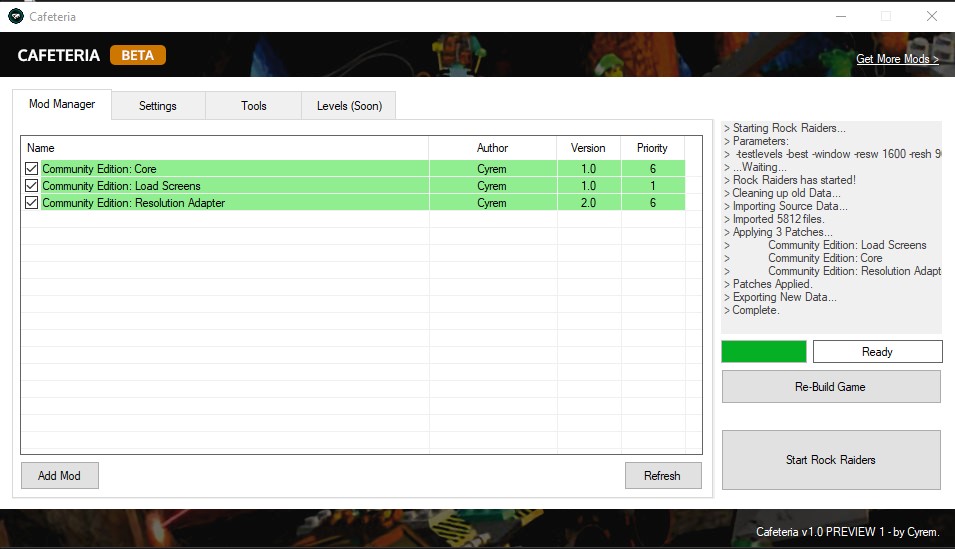Click the green build progress bar

(x=764, y=352)
